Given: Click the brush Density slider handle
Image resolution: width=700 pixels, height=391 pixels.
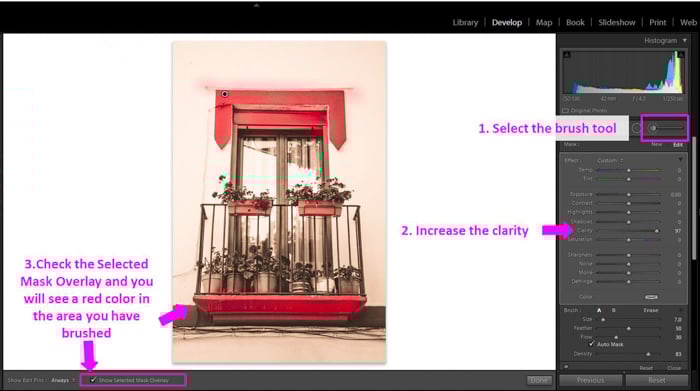Looking at the screenshot, I should click(648, 354).
